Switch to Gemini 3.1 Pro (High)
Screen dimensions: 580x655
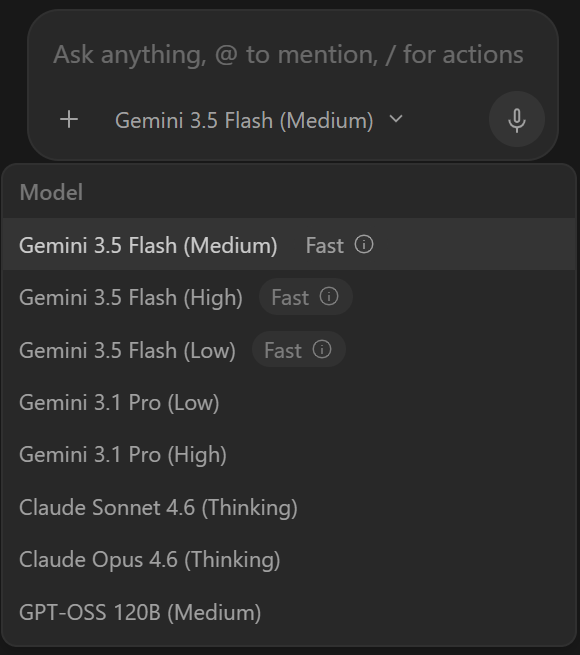pyautogui.click(x=289, y=454)
